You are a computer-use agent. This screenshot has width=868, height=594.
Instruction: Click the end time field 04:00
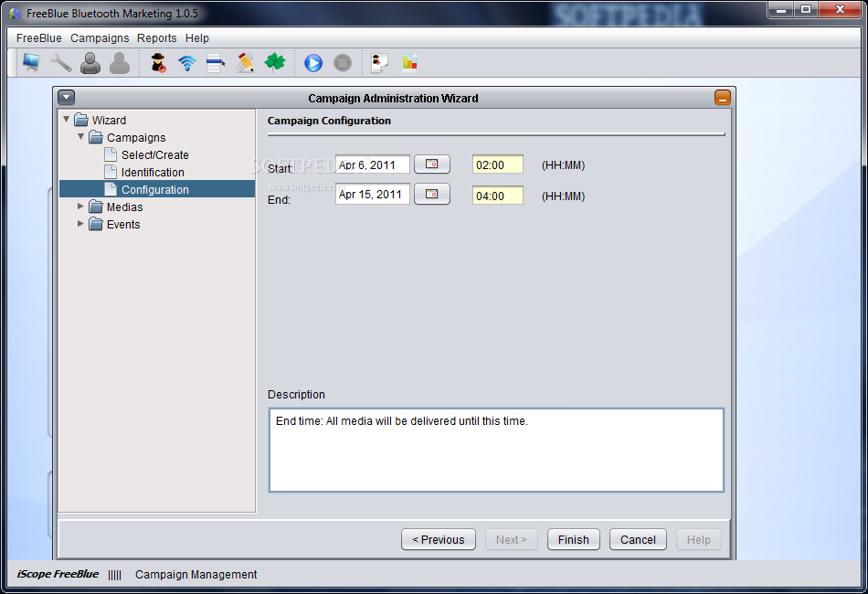[x=498, y=196]
